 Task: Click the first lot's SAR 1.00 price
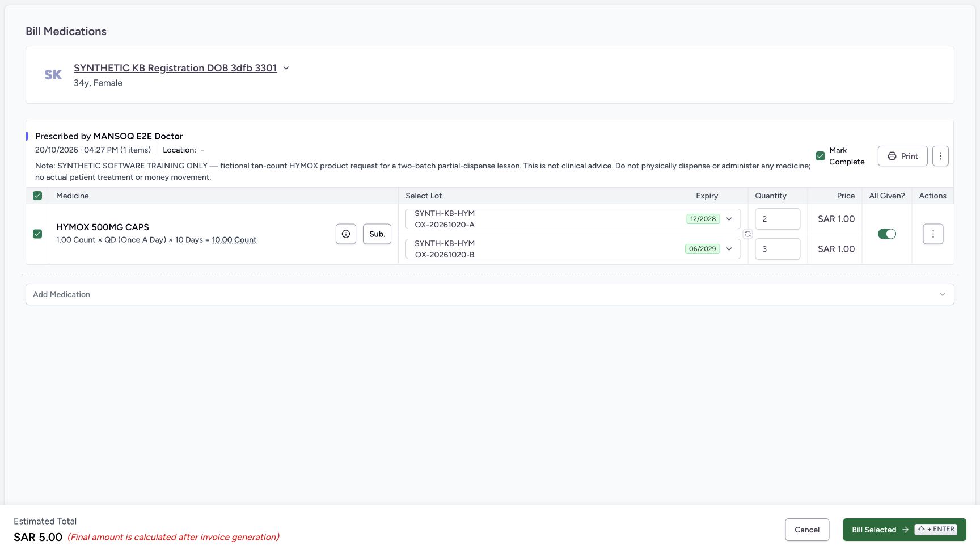(836, 219)
